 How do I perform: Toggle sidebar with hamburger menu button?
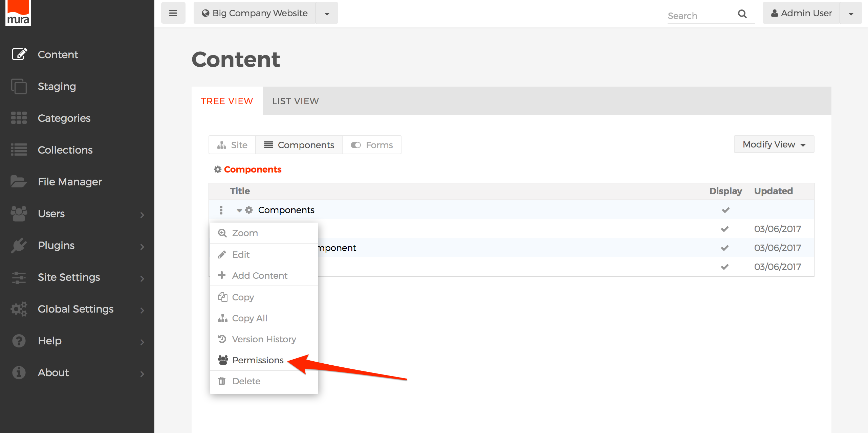173,13
